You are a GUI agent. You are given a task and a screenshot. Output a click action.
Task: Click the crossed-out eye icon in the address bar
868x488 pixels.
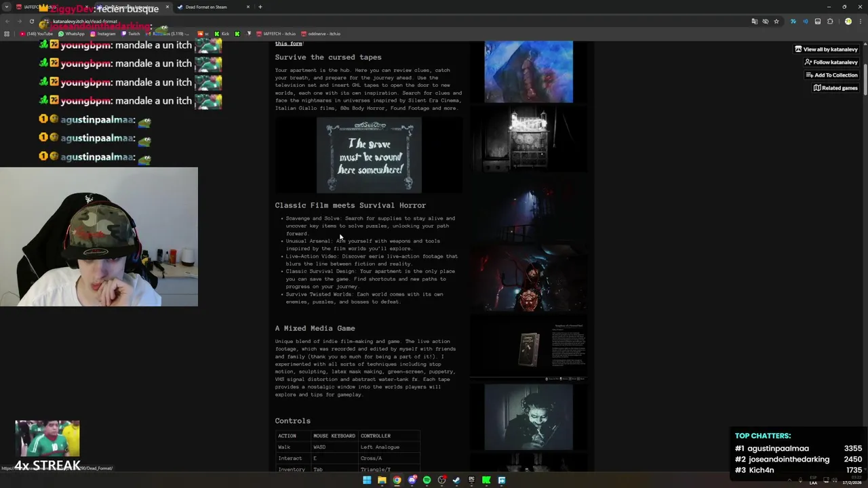tap(765, 22)
